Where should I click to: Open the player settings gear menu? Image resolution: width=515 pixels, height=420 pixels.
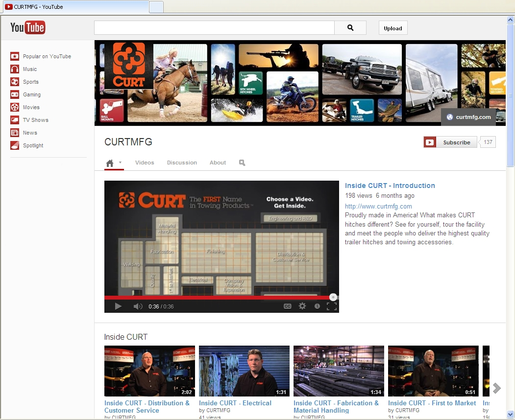(x=302, y=305)
